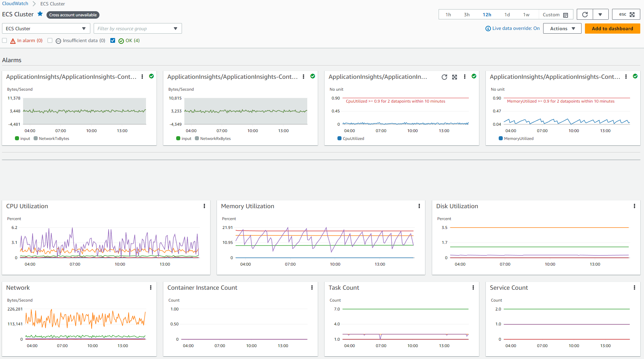Click OK status icon of NetworkTxBytes alarm
The height and width of the screenshot is (359, 644).
pyautogui.click(x=151, y=76)
